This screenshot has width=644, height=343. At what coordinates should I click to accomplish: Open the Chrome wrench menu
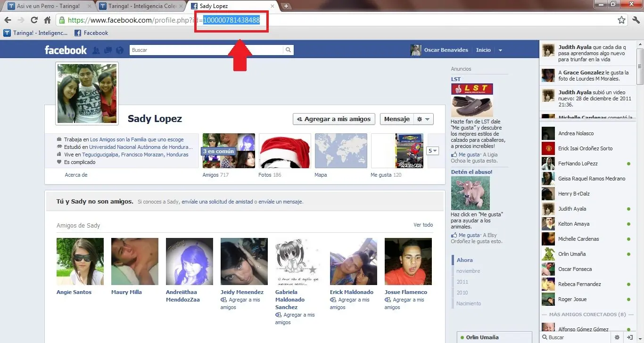636,20
